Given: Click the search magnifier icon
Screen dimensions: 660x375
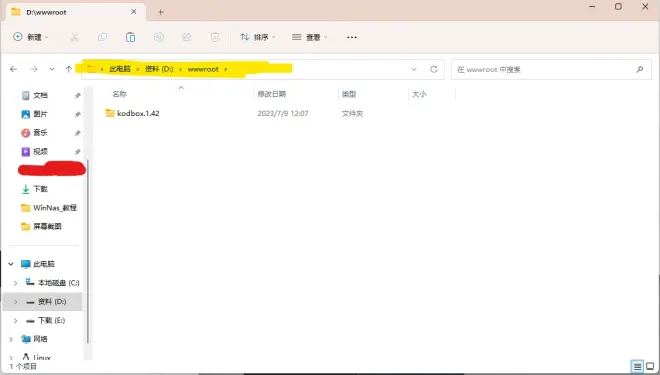Looking at the screenshot, I should click(x=640, y=69).
